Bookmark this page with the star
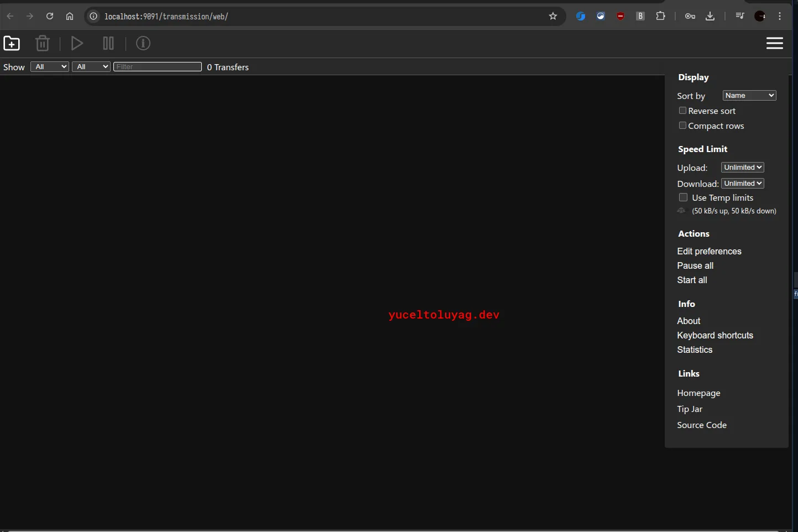This screenshot has width=798, height=532. coord(553,16)
